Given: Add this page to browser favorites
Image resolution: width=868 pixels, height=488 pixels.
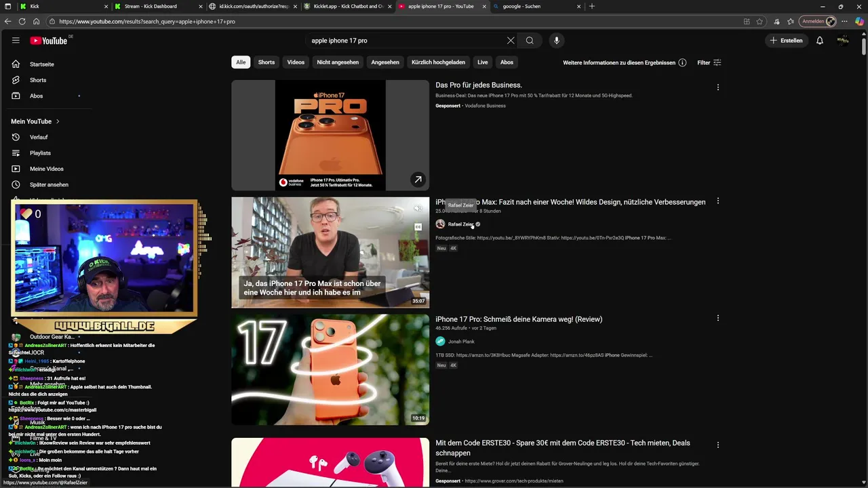Looking at the screenshot, I should pyautogui.click(x=760, y=22).
